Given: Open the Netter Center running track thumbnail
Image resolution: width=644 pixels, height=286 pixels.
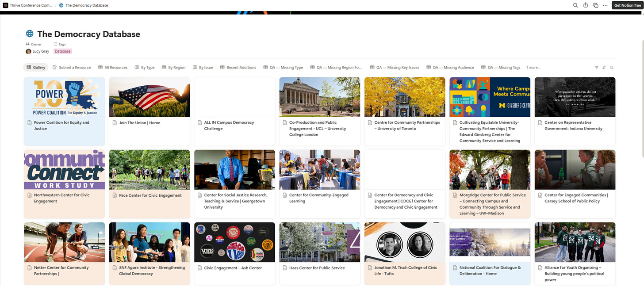Looking at the screenshot, I should [64, 242].
